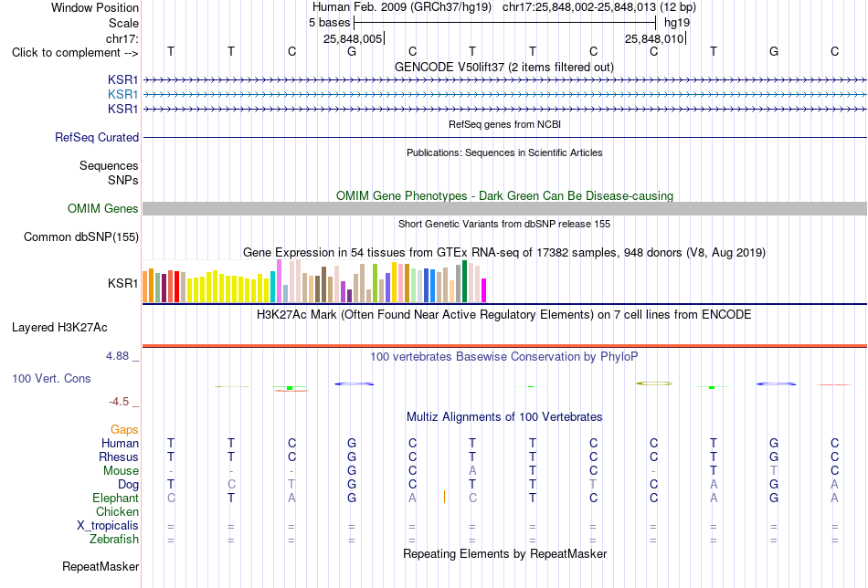Click the Gaps row label
Screen dimensions: 868x588
coord(124,430)
